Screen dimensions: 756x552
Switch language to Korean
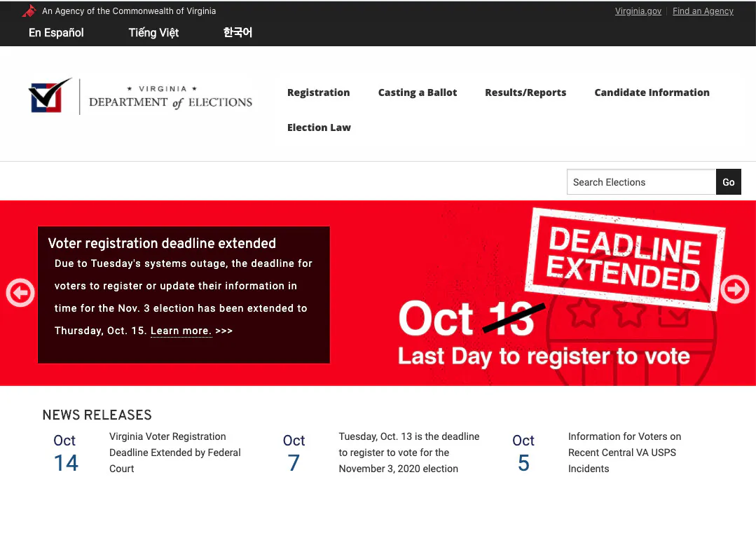[238, 32]
